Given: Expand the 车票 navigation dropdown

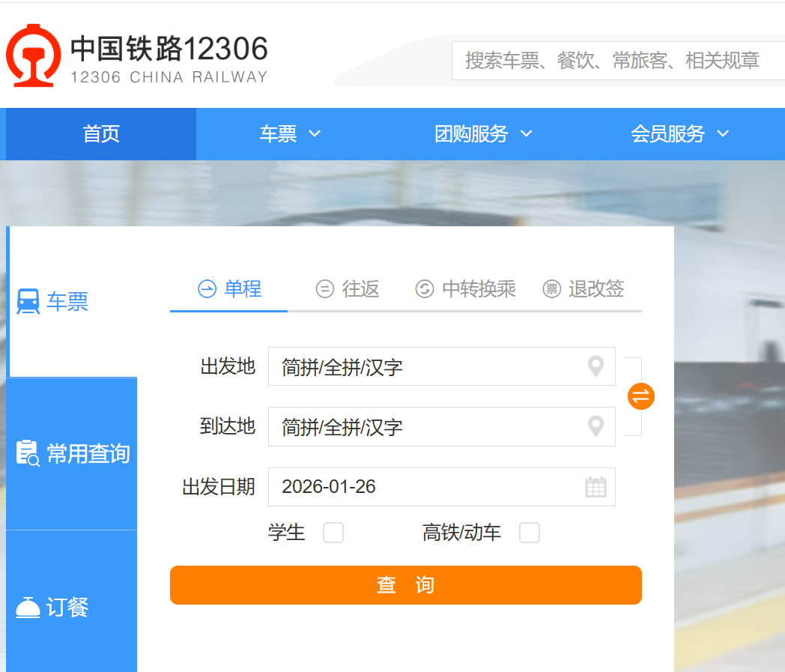Looking at the screenshot, I should (x=291, y=134).
